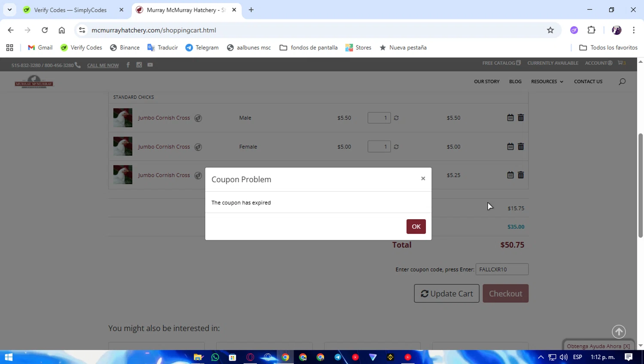This screenshot has width=644, height=364.
Task: Bookmark this page with the star
Action: click(550, 30)
